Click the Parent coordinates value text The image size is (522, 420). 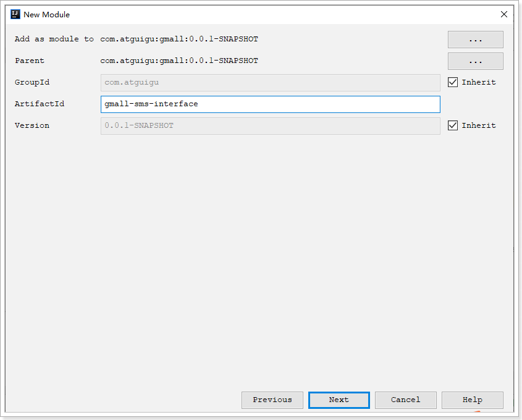(179, 61)
